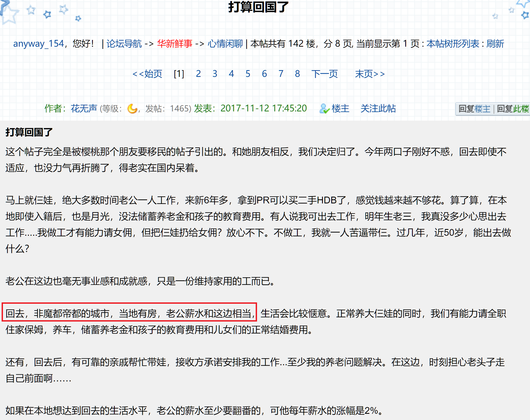Open the author profile 花无声

click(x=84, y=108)
